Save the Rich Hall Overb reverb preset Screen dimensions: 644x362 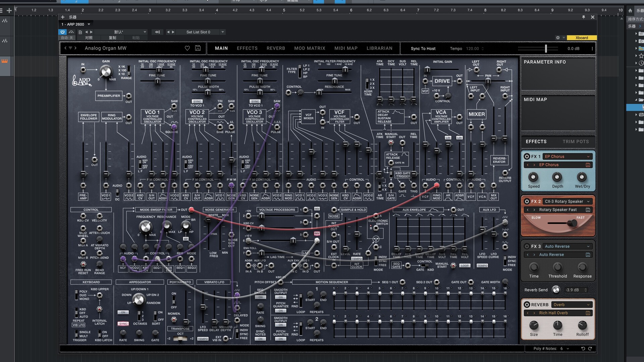coord(588,313)
